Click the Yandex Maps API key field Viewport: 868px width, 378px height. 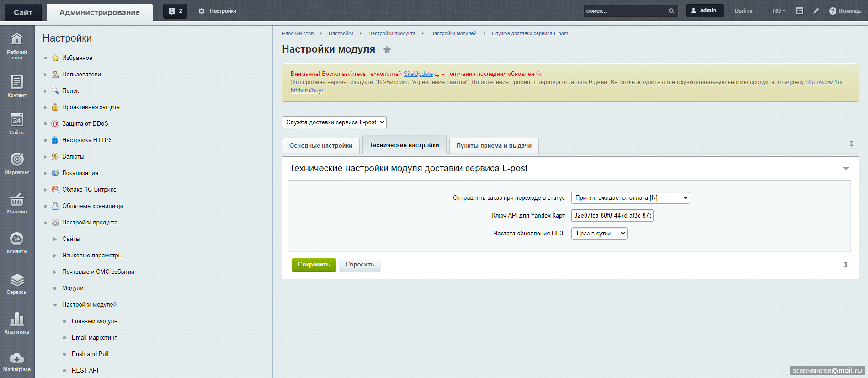[x=612, y=215]
